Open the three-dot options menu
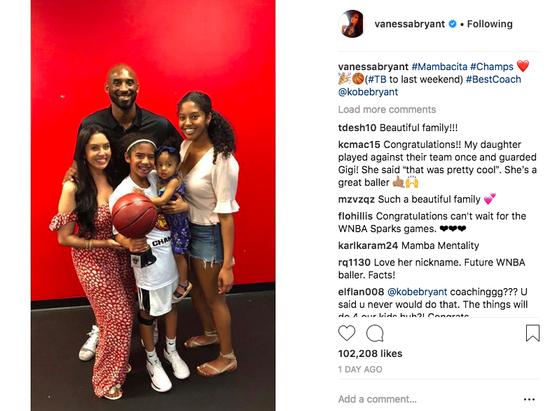Viewport: 550px width, 411px height. click(529, 399)
